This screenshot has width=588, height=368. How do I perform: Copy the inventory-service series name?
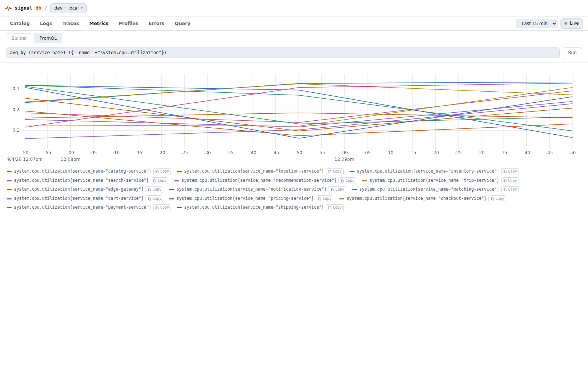(x=510, y=171)
